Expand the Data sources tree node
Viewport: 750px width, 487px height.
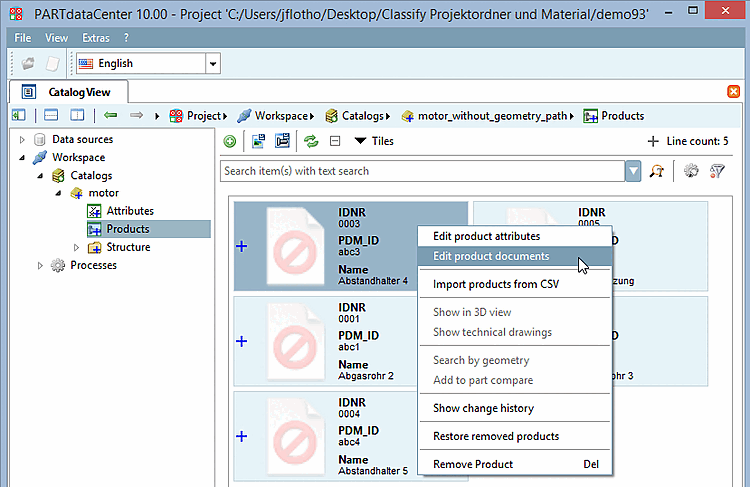pos(22,140)
